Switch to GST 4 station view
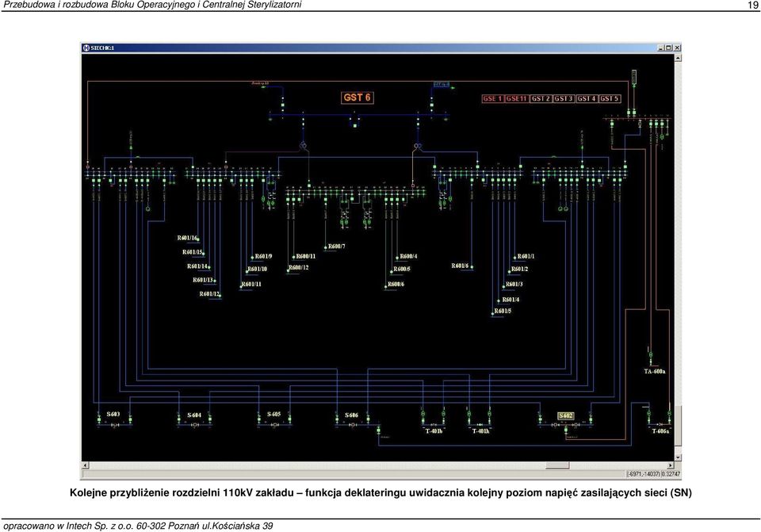The width and height of the screenshot is (761, 532). tap(587, 98)
